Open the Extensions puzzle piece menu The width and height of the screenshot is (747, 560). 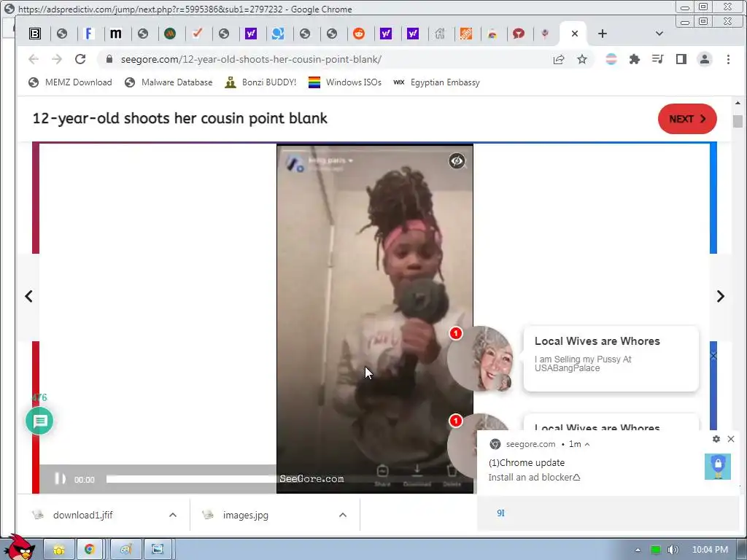click(635, 59)
